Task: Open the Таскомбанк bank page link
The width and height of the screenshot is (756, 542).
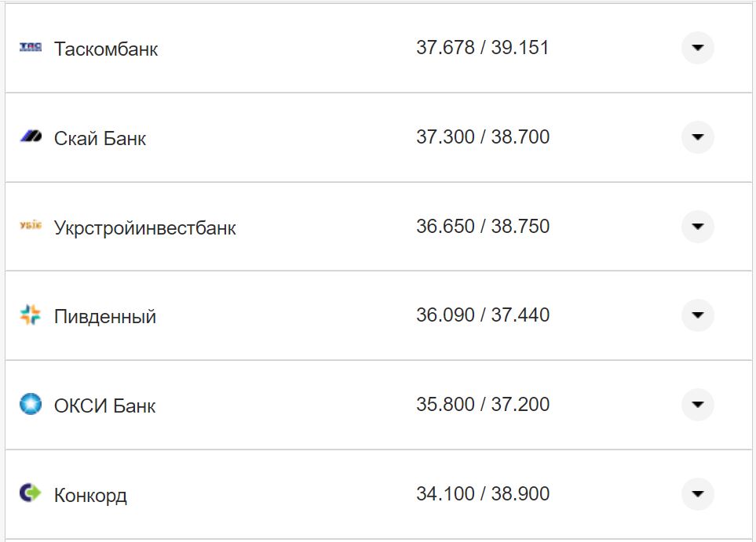Action: 106,49
